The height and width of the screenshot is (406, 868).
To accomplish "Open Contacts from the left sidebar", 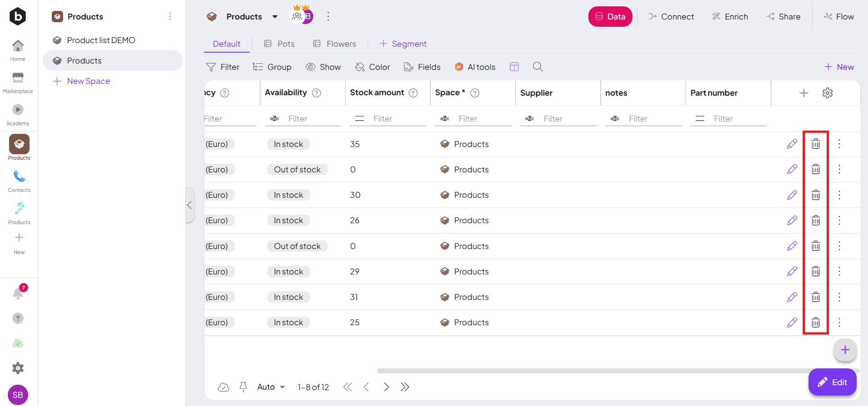I will (19, 181).
